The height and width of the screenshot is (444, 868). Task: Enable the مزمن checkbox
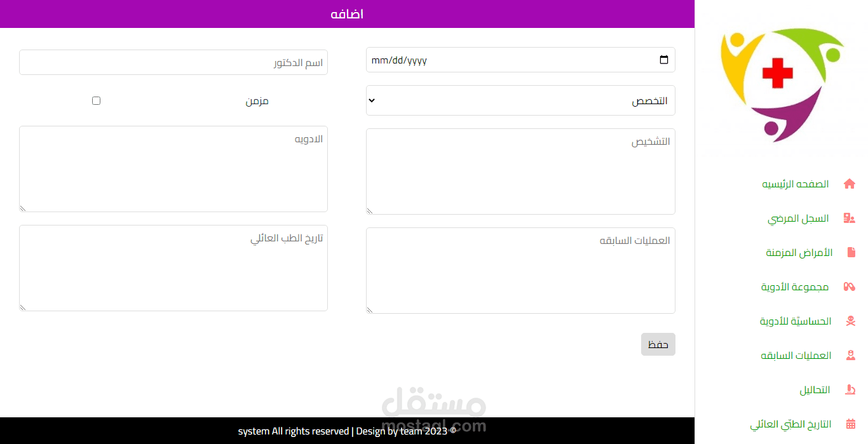(96, 100)
